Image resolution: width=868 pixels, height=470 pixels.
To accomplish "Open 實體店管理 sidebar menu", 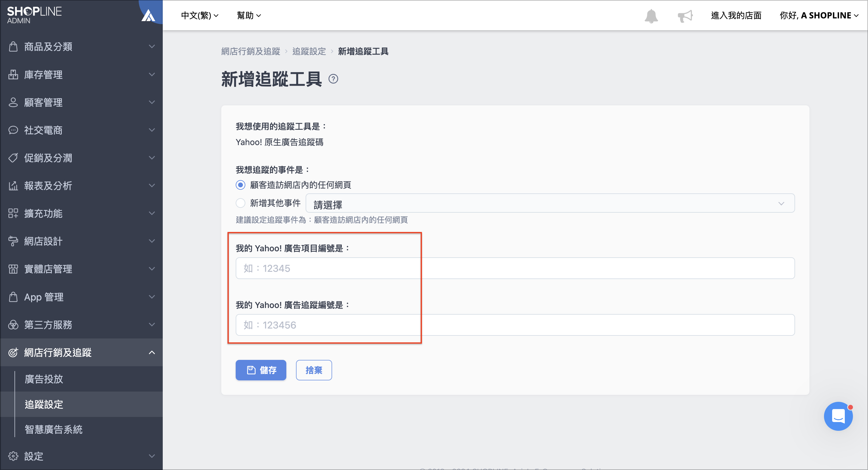I will [x=82, y=269].
